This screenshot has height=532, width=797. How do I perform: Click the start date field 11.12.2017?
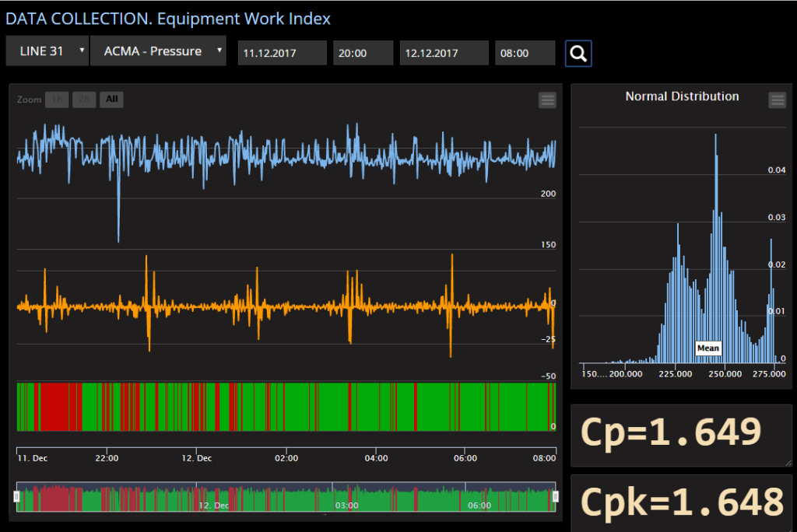282,53
